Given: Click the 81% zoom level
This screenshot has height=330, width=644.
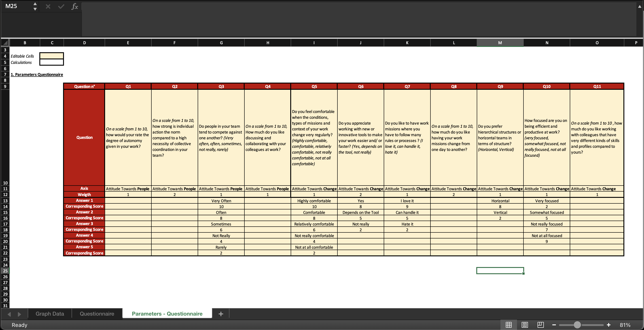Looking at the screenshot, I should point(625,325).
